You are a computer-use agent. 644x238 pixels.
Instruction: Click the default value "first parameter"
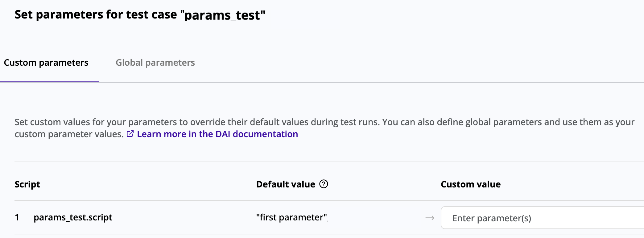coord(291,217)
